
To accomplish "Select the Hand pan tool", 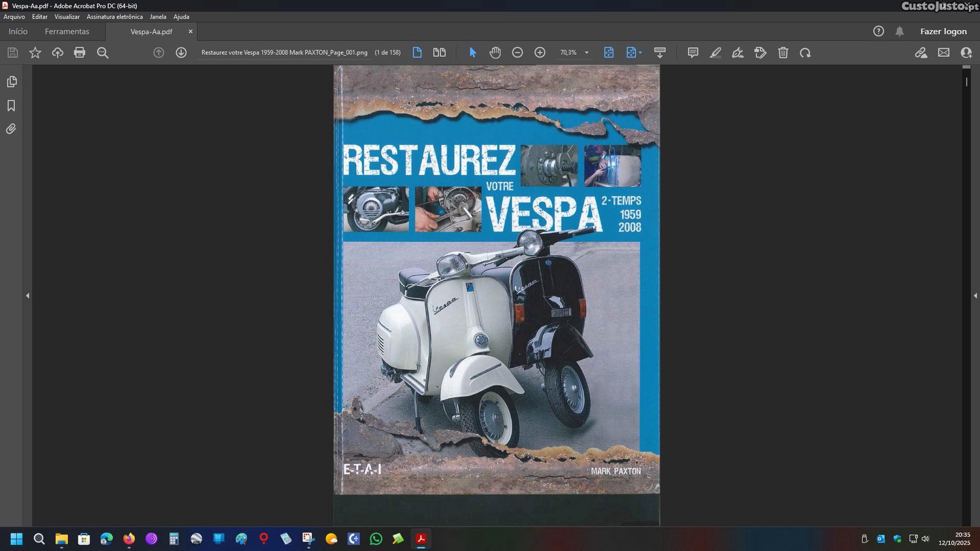I will pyautogui.click(x=495, y=53).
